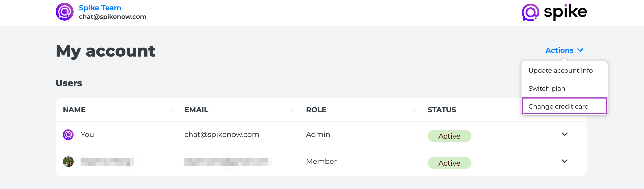Screen dimensions: 644x189
Task: Sort users by the ROLE column arrow
Action: (x=414, y=110)
